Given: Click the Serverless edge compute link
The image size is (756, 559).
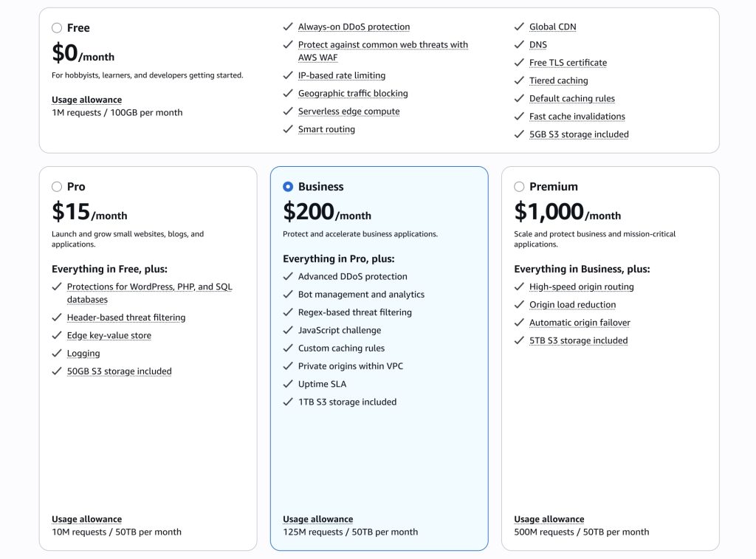Looking at the screenshot, I should (348, 111).
